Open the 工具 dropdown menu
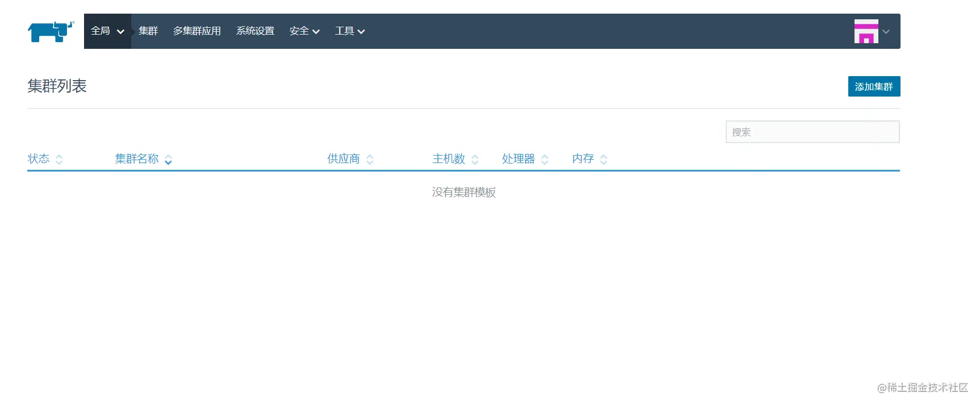This screenshot has height=405, width=980. (350, 31)
